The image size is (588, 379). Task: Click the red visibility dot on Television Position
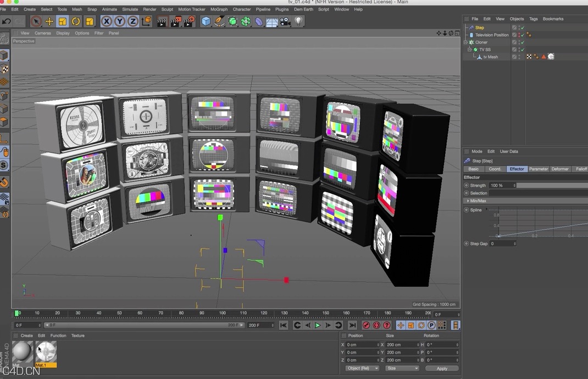tap(519, 34)
